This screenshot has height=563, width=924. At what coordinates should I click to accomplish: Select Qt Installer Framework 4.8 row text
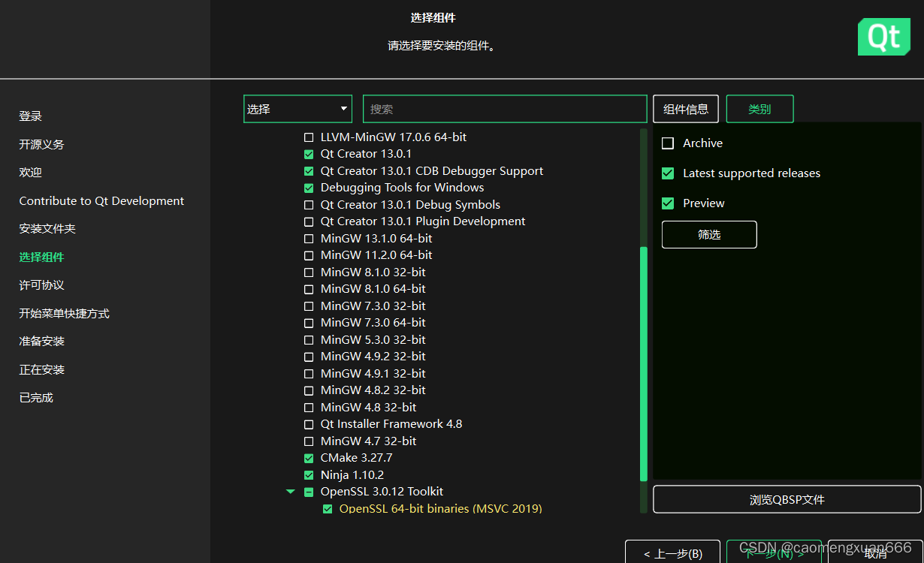coord(391,424)
